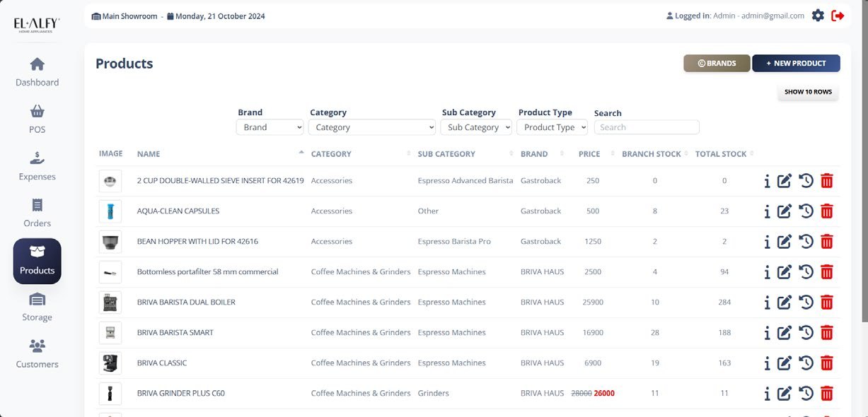Open Product Type filter dropdown
The image size is (868, 417).
(552, 127)
